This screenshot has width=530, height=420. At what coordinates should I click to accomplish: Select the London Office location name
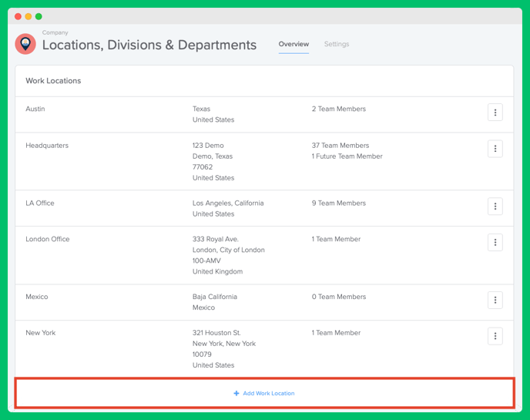48,239
